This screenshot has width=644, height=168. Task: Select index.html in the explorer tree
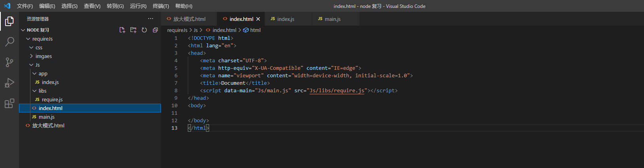point(90,108)
